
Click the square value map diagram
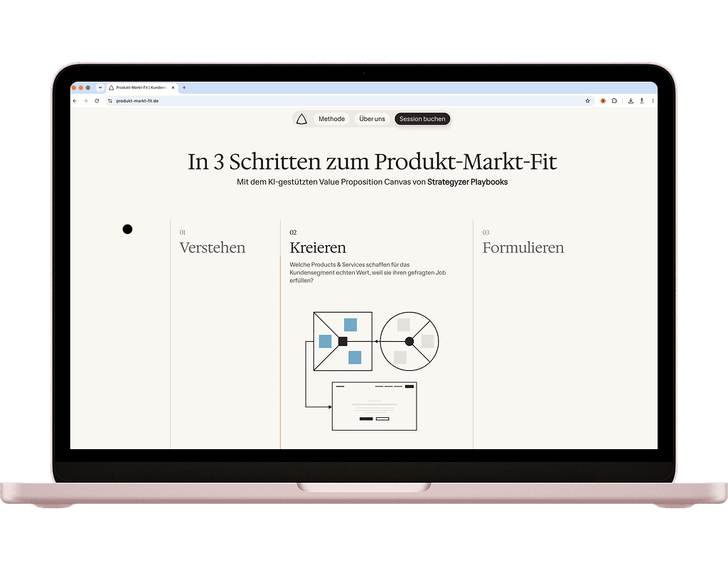coord(343,341)
